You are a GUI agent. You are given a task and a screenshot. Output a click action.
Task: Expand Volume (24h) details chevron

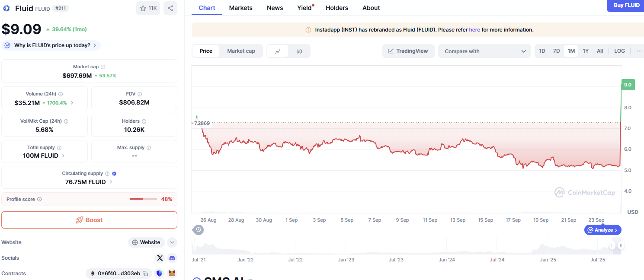pyautogui.click(x=72, y=103)
